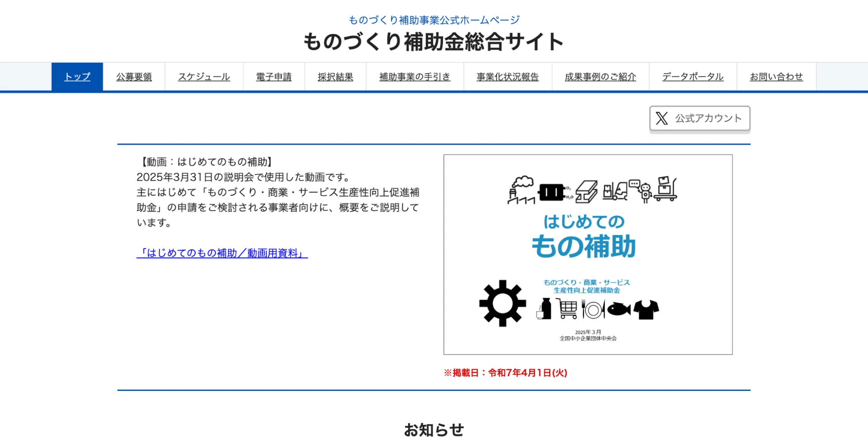Click the battery cell icon in thumbnail

(555, 192)
